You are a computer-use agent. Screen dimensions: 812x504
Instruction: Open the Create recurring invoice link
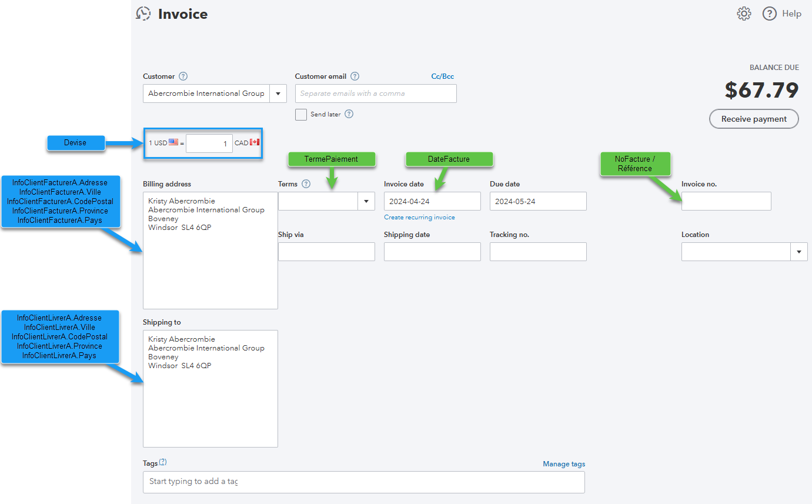419,218
